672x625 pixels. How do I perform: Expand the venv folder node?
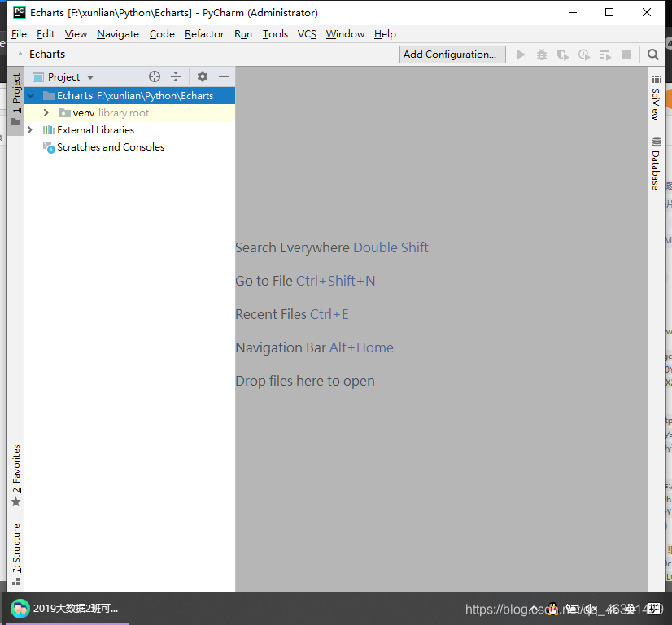click(46, 113)
